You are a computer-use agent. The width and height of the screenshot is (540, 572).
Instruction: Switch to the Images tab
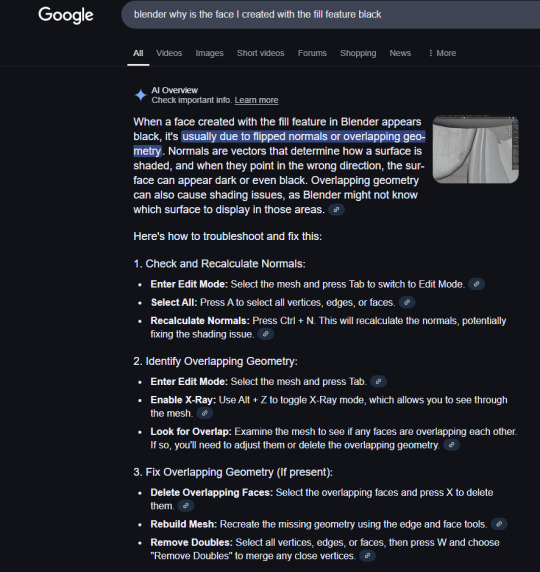(x=209, y=53)
